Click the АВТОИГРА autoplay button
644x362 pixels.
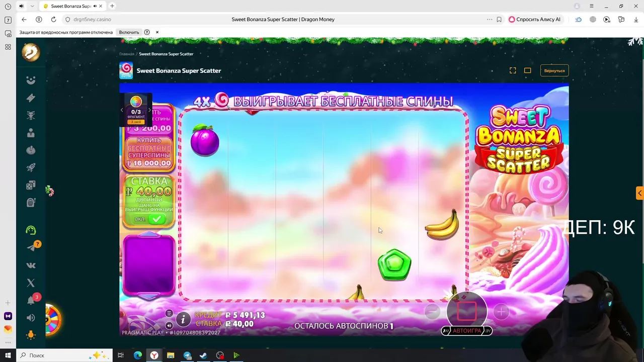click(x=466, y=331)
